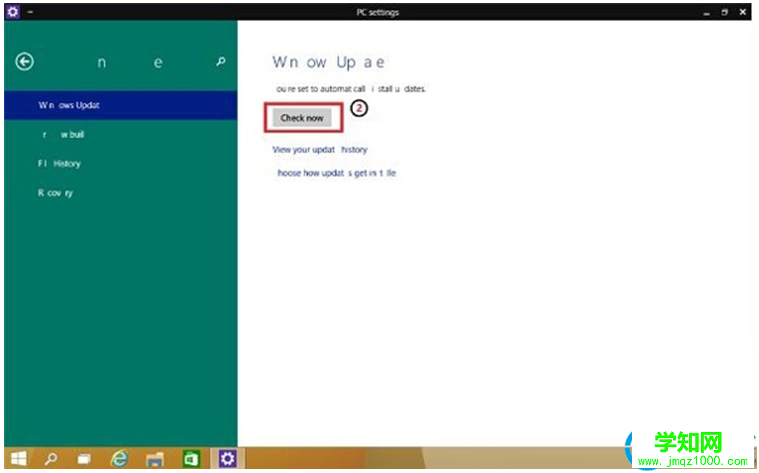
Task: Close the PC settings window
Action: click(743, 12)
